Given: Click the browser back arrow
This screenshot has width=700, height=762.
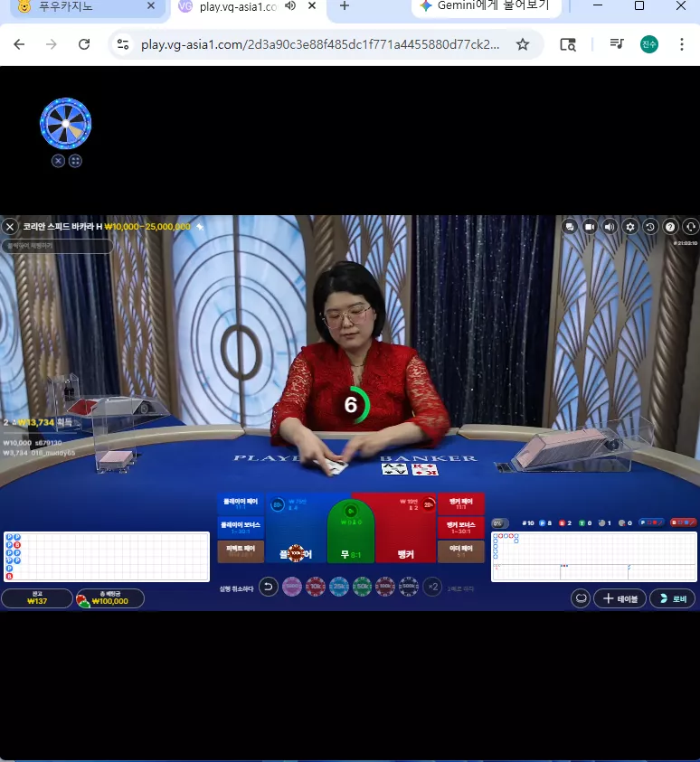Looking at the screenshot, I should click(x=19, y=44).
